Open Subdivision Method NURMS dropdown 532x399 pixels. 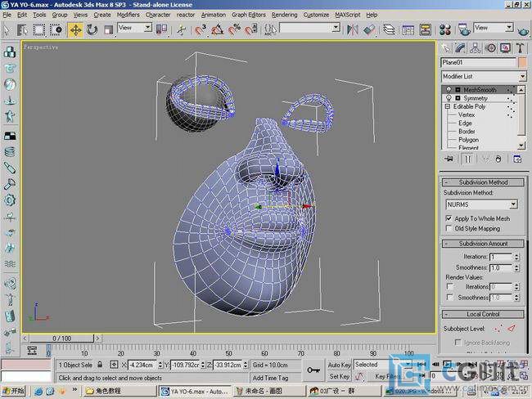click(x=481, y=204)
